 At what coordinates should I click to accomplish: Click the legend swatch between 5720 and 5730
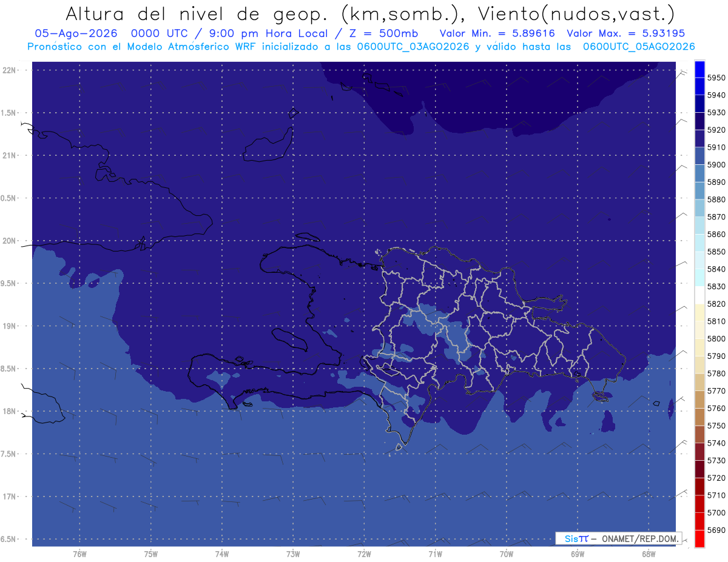click(x=699, y=469)
